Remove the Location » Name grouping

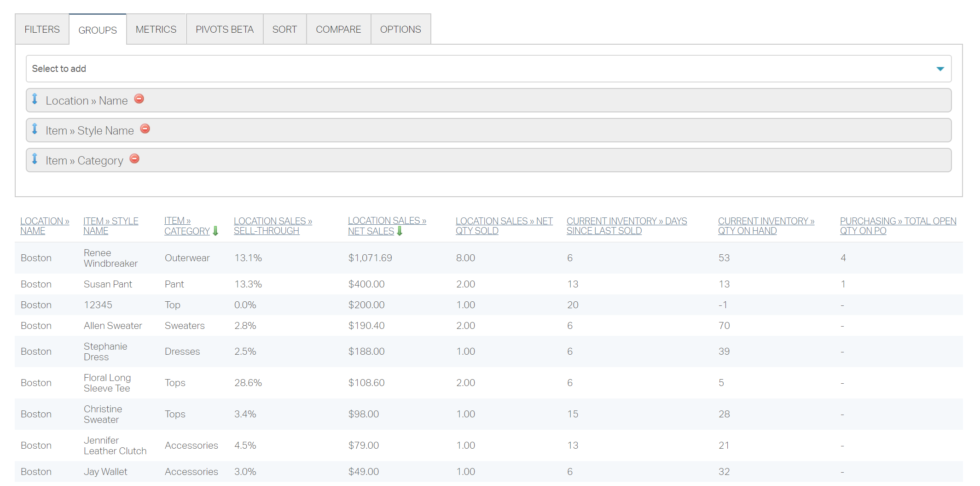(139, 99)
